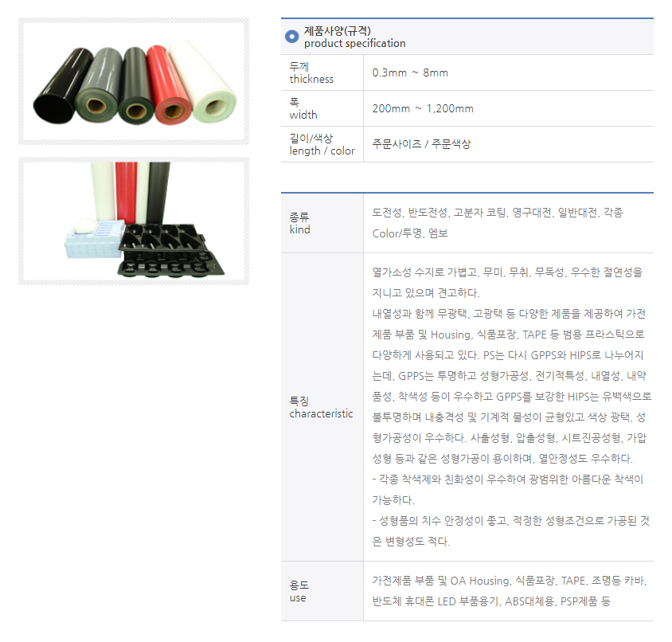Open the trays and rolls product image

tap(134, 221)
